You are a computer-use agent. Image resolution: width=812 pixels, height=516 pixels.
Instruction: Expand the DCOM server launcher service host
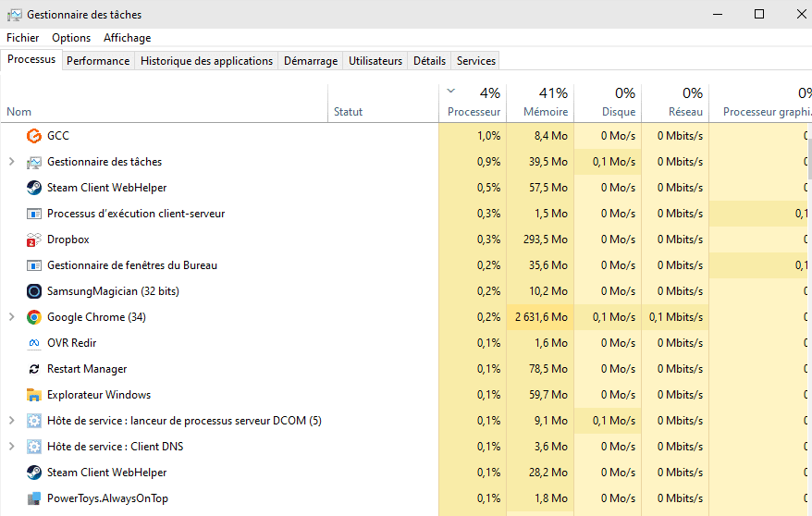click(x=11, y=420)
